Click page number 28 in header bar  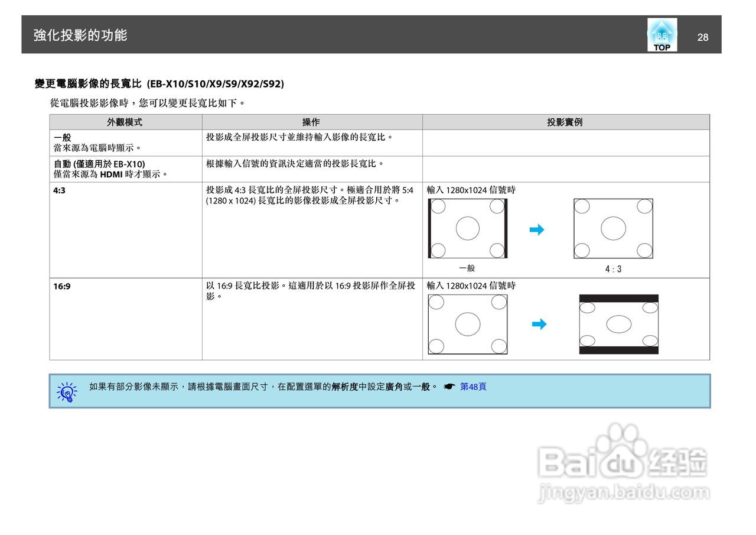[703, 37]
